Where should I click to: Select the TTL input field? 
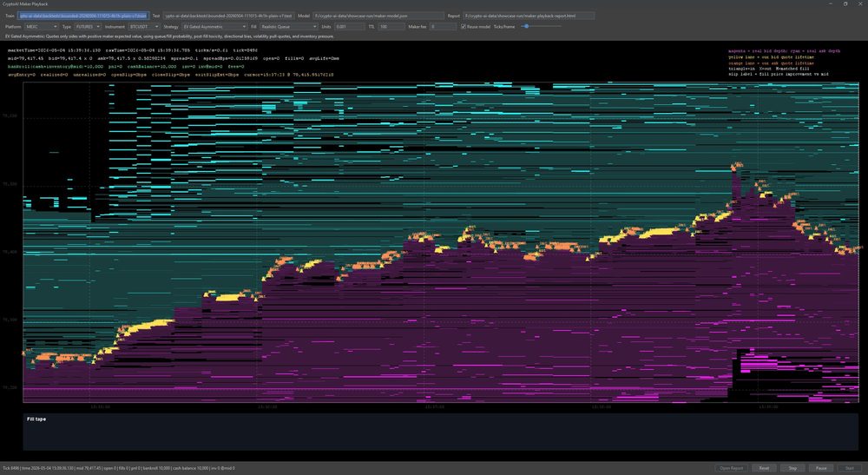click(x=391, y=27)
